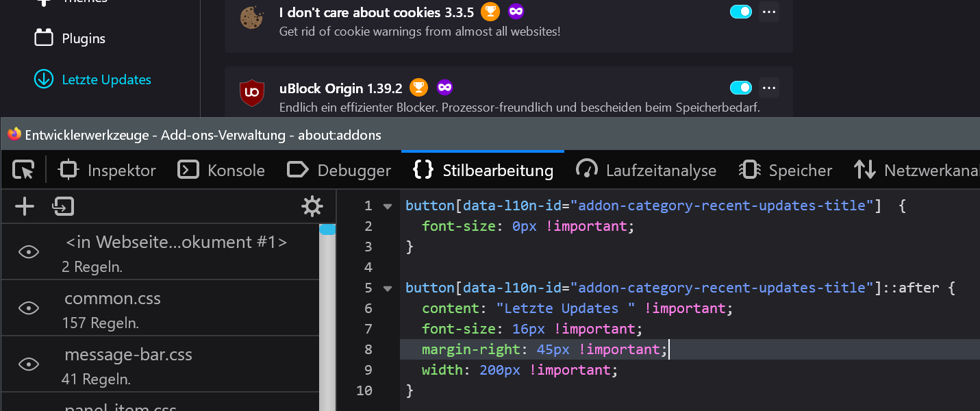Collapse the CSS rule at line 1
Viewport: 980px width, 411px height.
pyautogui.click(x=388, y=206)
